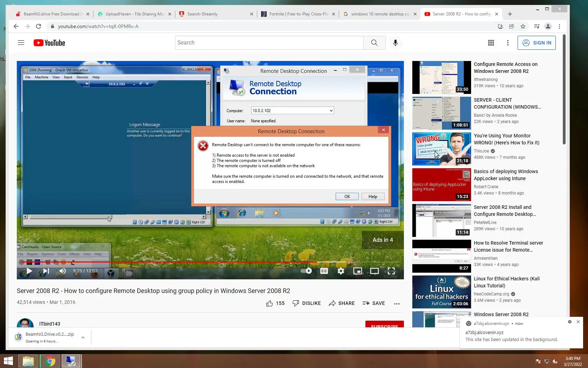Screen dimensions: 588x368
Task: Toggle closed captions on the video
Action: point(324,271)
